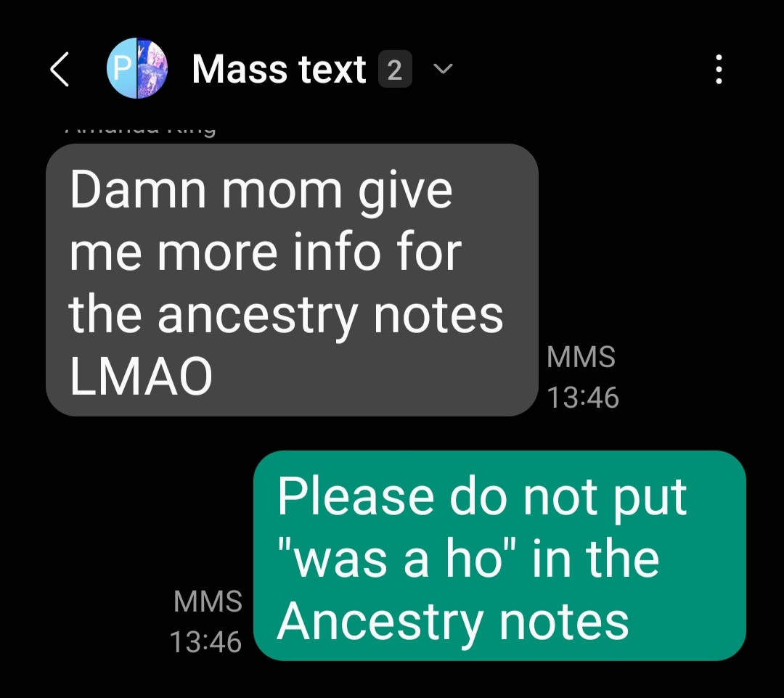This screenshot has width=784, height=698.
Task: Select the green "Please do not put" message
Action: (499, 555)
